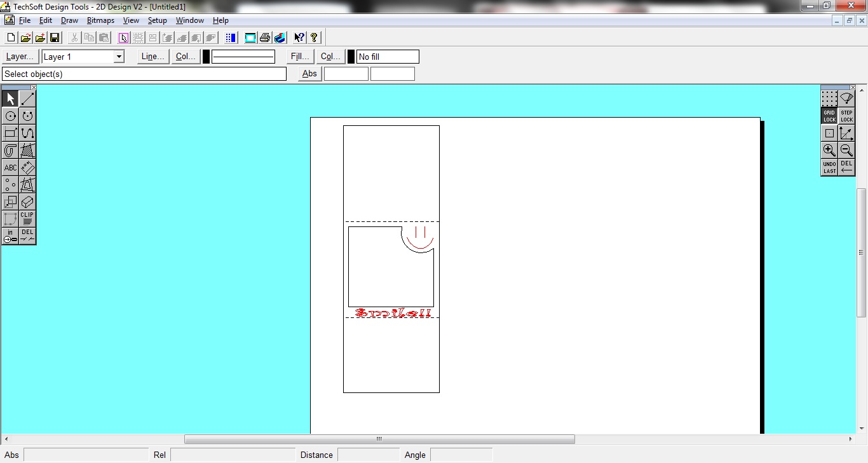Toggle the GRID LOCK button
Screen dimensions: 868x463
point(829,116)
